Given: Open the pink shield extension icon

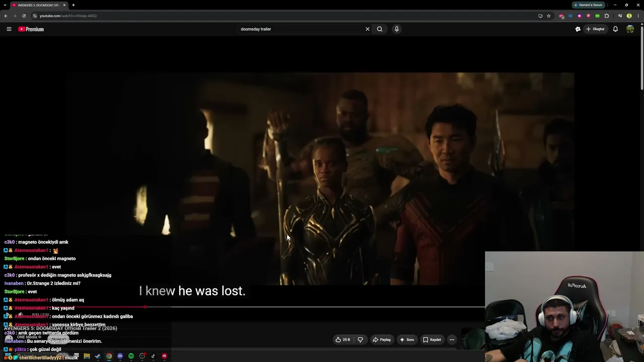Looking at the screenshot, I should click(588, 16).
